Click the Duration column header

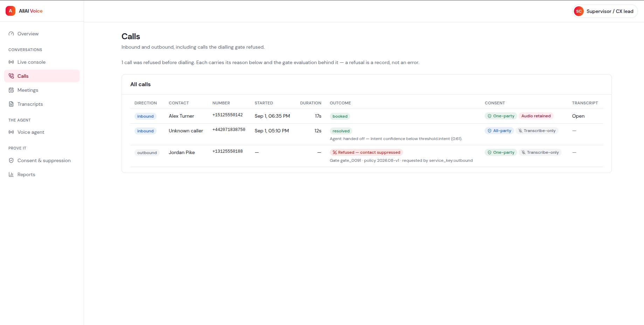tap(311, 103)
